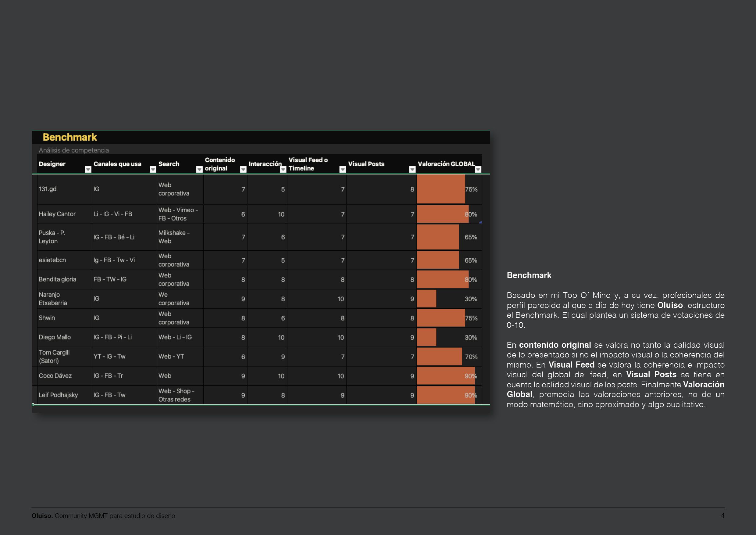Click the Benchmark heading in the description text
The height and width of the screenshot is (535, 756).
(529, 275)
